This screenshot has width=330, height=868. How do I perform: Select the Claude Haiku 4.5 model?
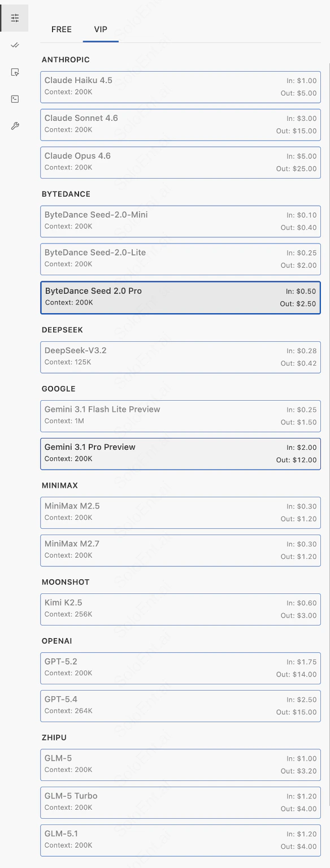click(180, 86)
